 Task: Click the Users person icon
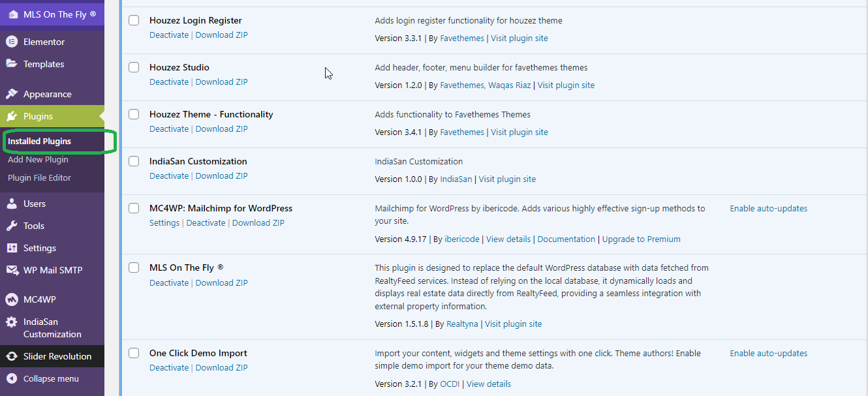click(x=12, y=204)
